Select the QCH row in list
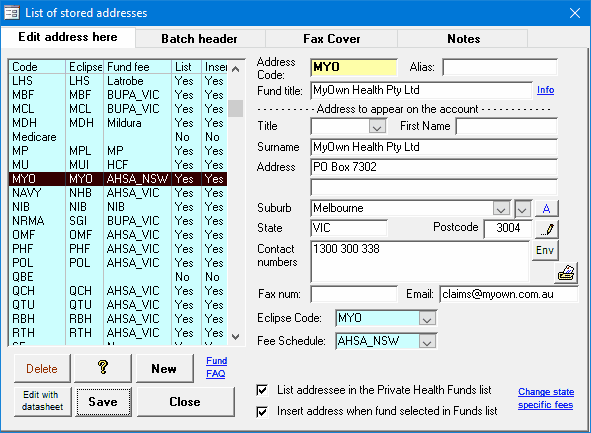The width and height of the screenshot is (591, 433). click(118, 291)
